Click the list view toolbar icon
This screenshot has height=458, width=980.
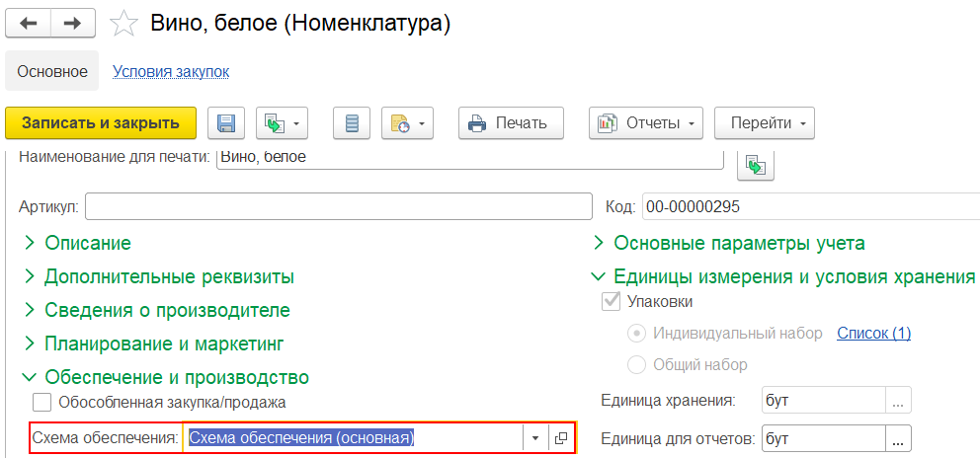[352, 123]
